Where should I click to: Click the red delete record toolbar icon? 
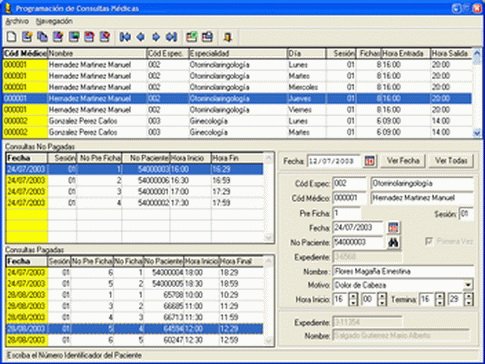point(89,37)
